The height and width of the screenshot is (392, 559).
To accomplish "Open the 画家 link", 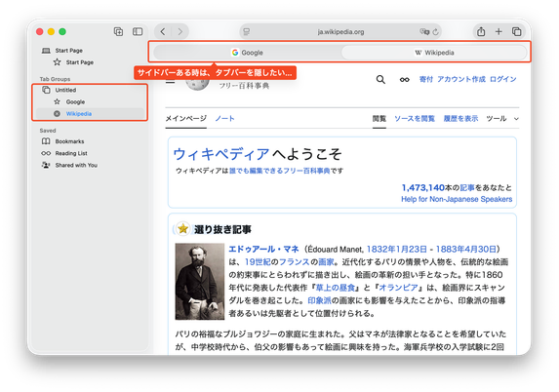I will 326,262.
